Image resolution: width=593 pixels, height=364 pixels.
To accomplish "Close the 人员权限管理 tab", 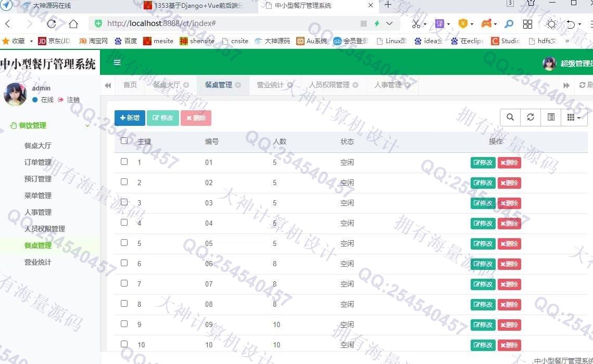I will [356, 85].
